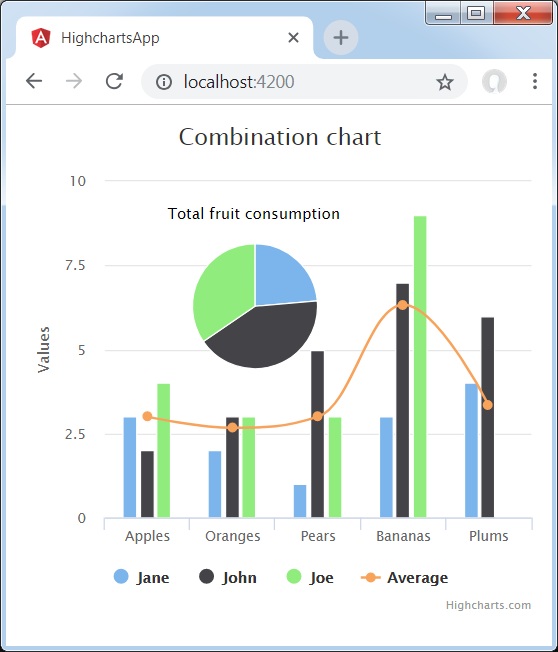Click the forward navigation arrow
This screenshot has width=558, height=652.
coord(74,81)
